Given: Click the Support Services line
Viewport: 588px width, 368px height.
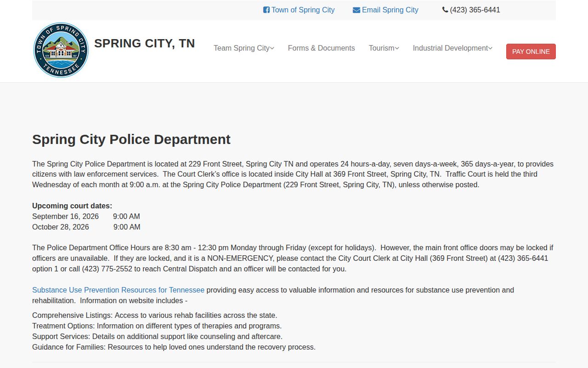Looking at the screenshot, I should [x=158, y=337].
